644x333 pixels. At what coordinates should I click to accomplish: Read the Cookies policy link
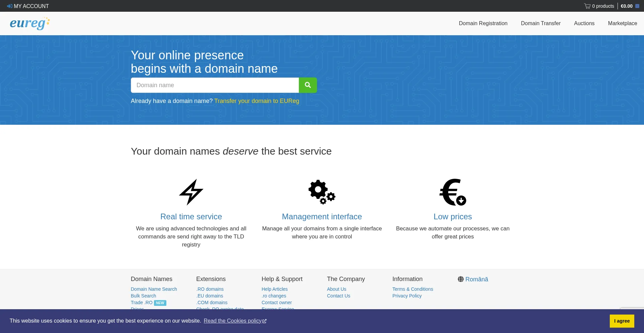point(233,321)
